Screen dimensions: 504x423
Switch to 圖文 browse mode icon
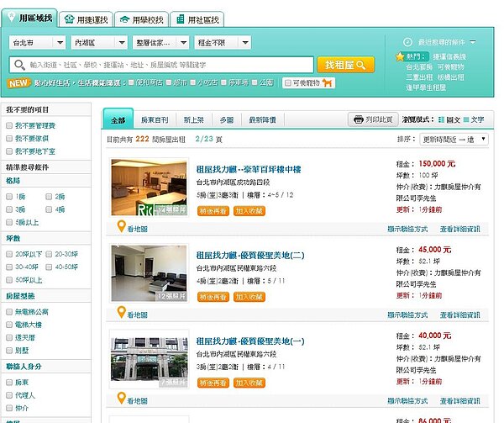coord(441,119)
